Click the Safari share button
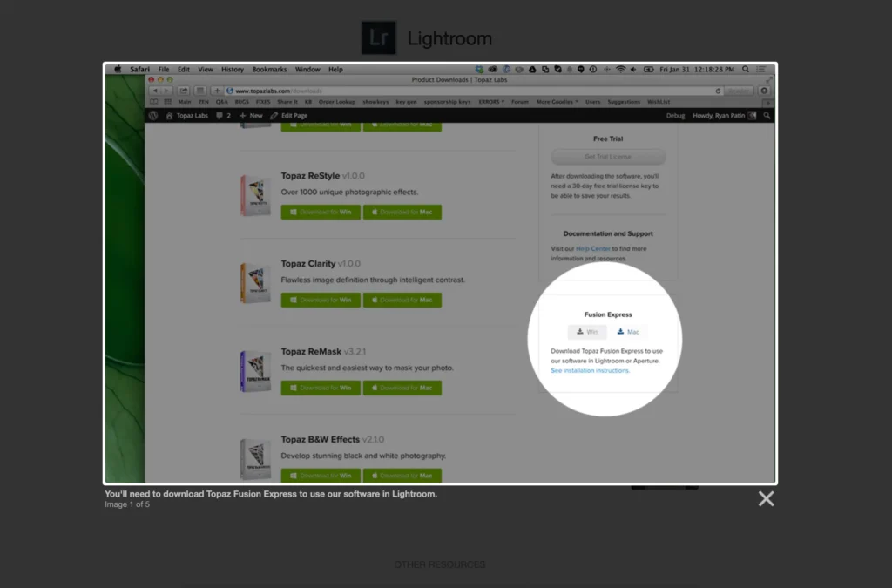The height and width of the screenshot is (588, 892). [x=183, y=91]
